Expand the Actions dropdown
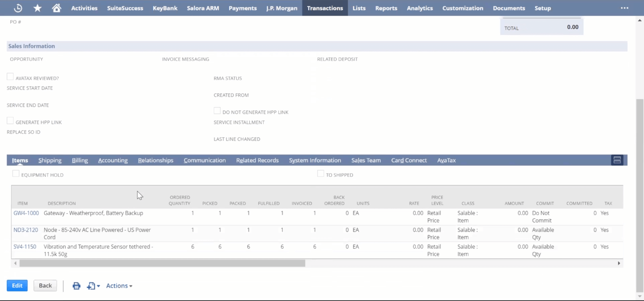The image size is (644, 301). [119, 286]
